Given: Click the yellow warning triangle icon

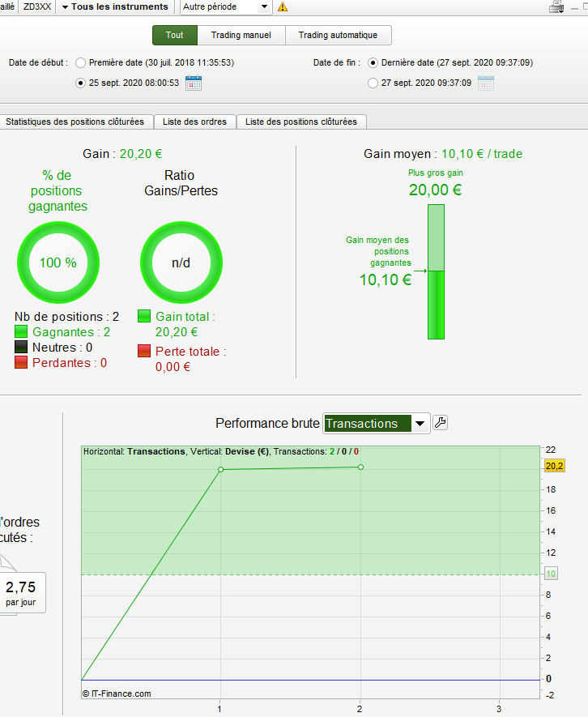Looking at the screenshot, I should click(283, 6).
